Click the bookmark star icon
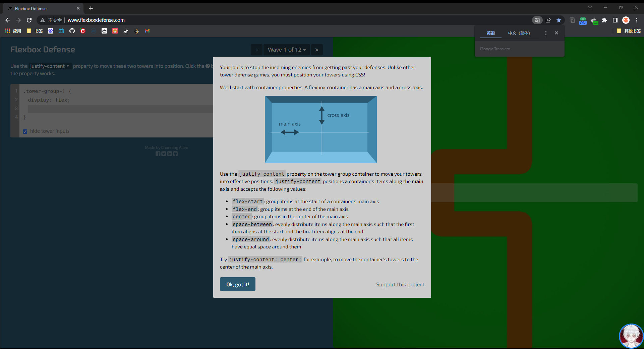Screen dimensions: 644x349 [x=559, y=20]
